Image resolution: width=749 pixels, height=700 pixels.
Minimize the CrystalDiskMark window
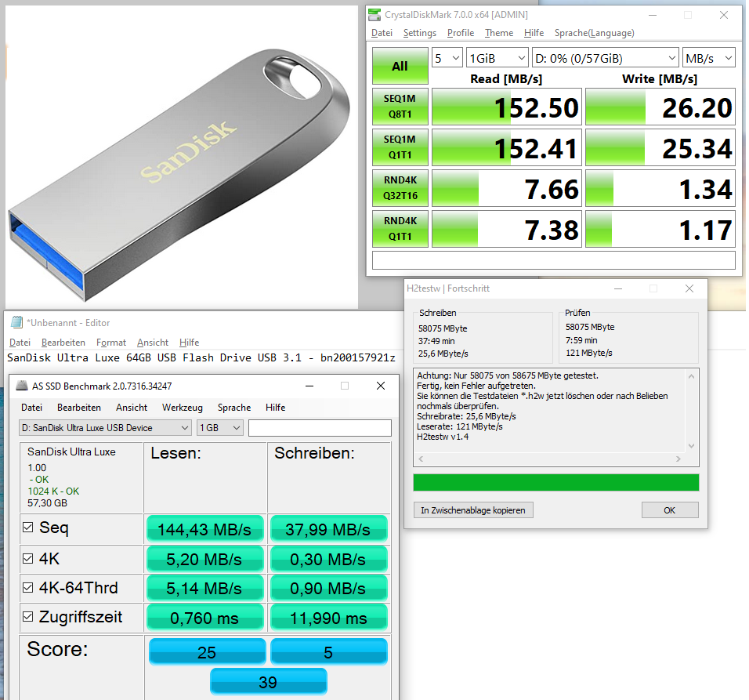653,15
